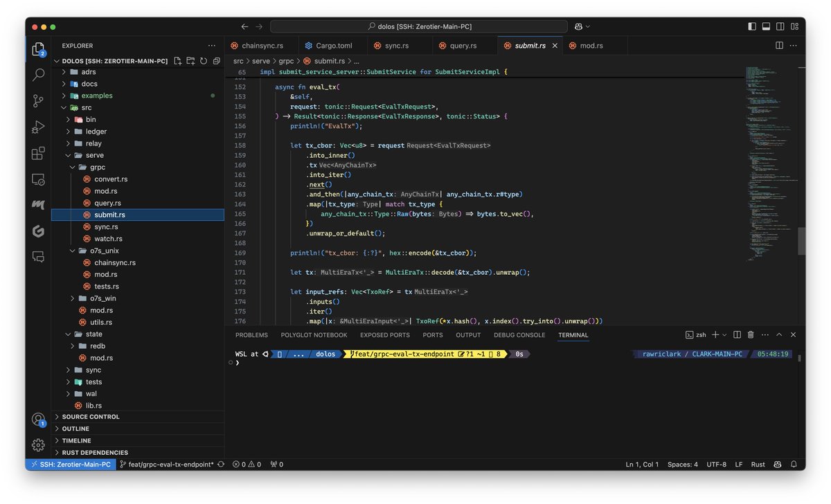Image resolution: width=831 pixels, height=504 pixels.
Task: Kill the terminal with the trash icon
Action: click(751, 335)
